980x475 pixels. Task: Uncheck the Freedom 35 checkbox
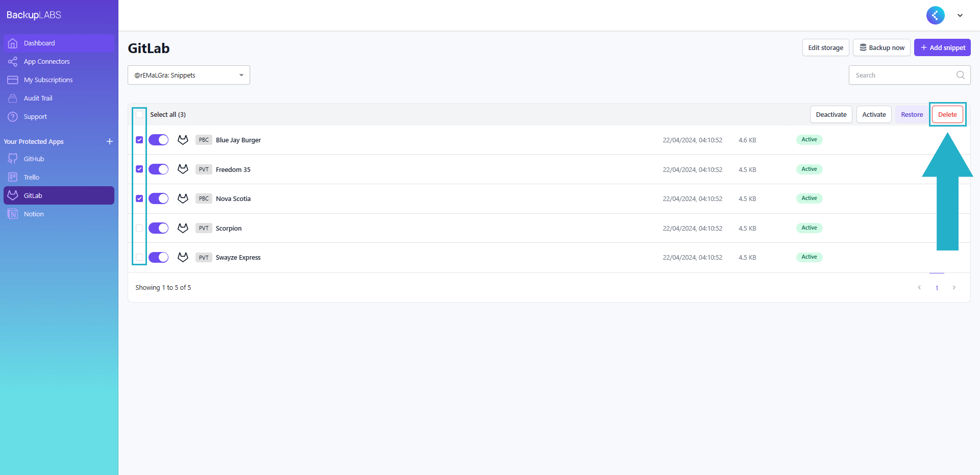[139, 169]
